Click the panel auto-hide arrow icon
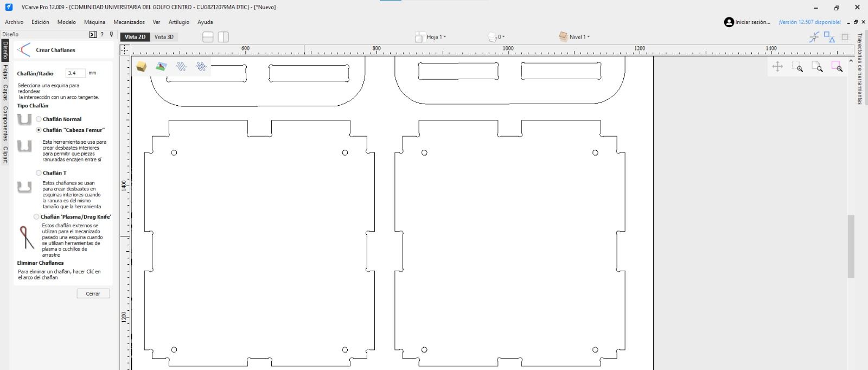868x370 pixels. (93, 34)
